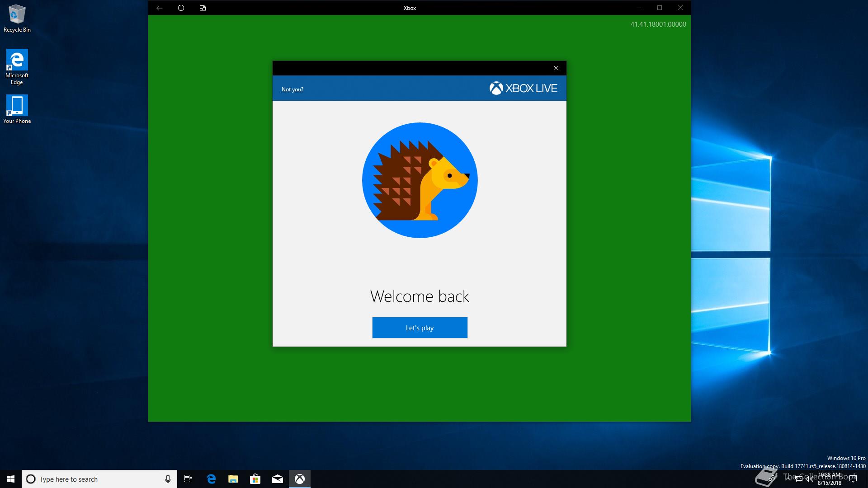
Task: Click the network icon in system tray
Action: 799,479
